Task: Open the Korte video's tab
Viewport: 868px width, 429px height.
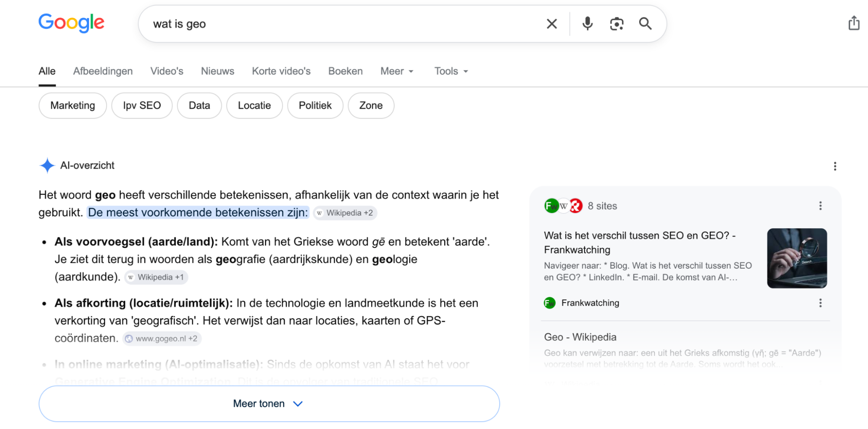Action: (x=281, y=71)
